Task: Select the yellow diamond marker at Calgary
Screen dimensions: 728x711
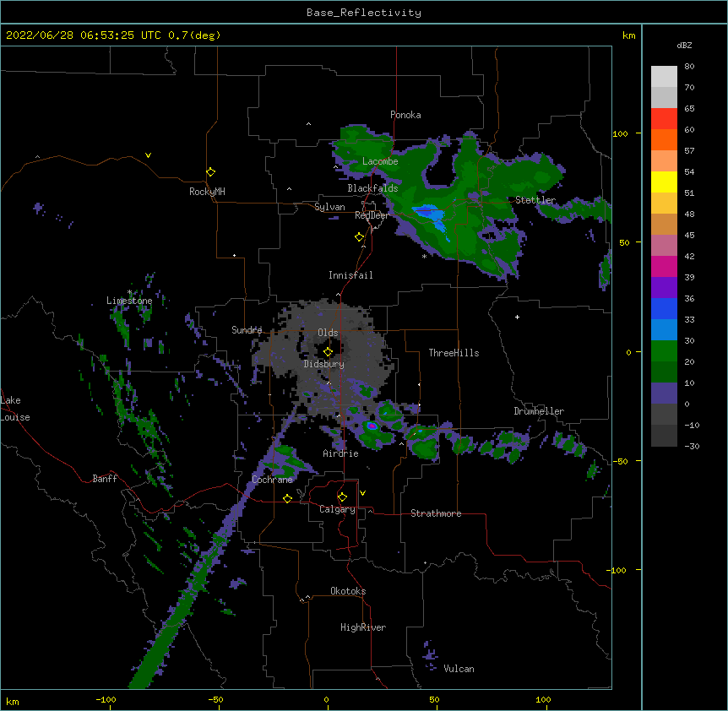Action: [342, 497]
